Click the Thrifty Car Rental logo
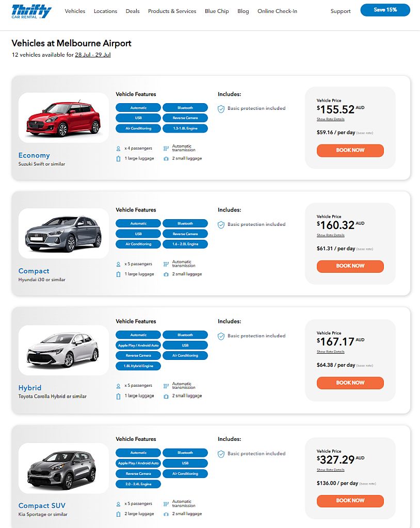Viewport: 420px width, 528px height. click(x=31, y=11)
